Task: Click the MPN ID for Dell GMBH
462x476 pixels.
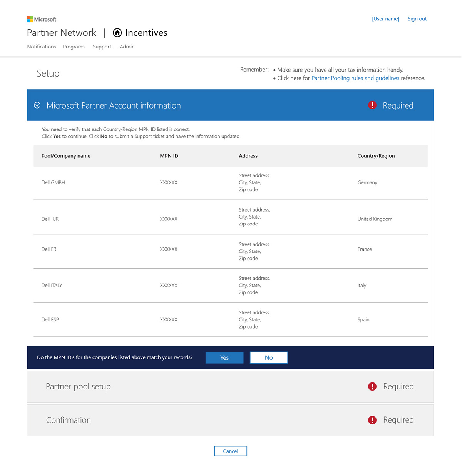Action: pos(169,182)
